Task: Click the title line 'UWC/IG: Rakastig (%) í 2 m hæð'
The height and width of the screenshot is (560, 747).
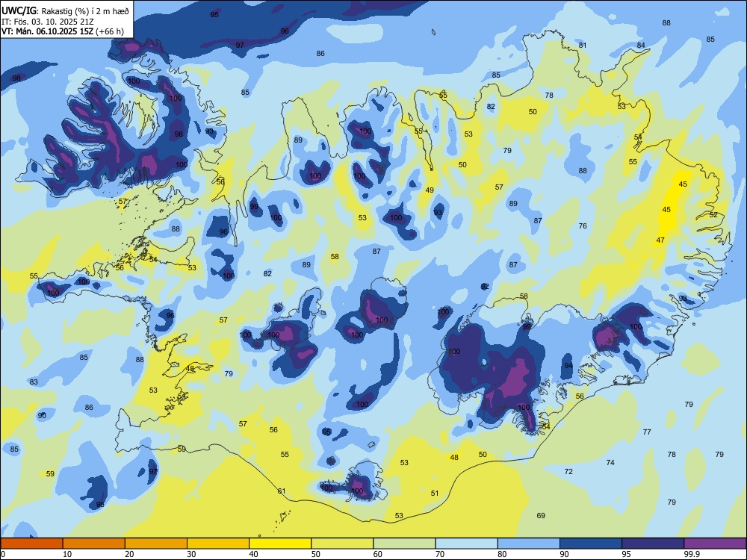Action: [x=65, y=11]
